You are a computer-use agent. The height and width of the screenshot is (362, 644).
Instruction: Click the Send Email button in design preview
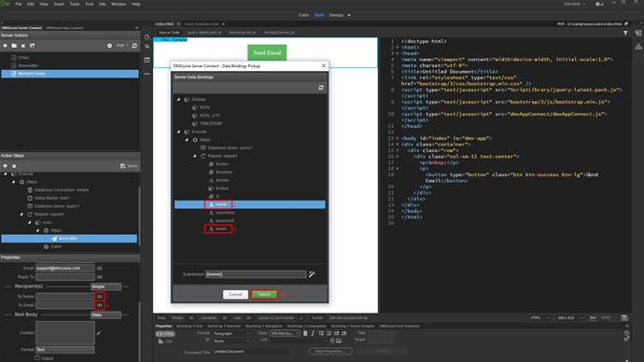[267, 52]
